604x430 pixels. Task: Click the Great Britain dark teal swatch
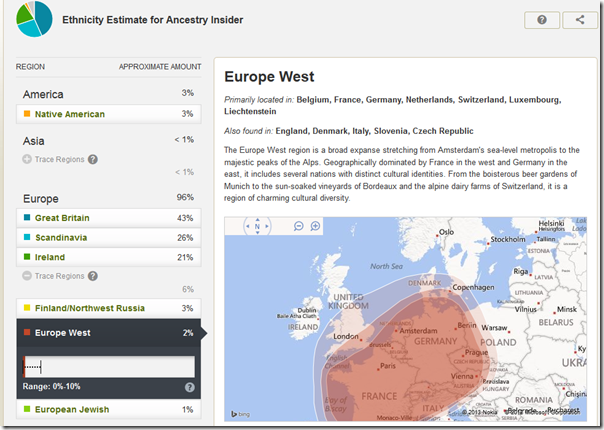tap(27, 217)
